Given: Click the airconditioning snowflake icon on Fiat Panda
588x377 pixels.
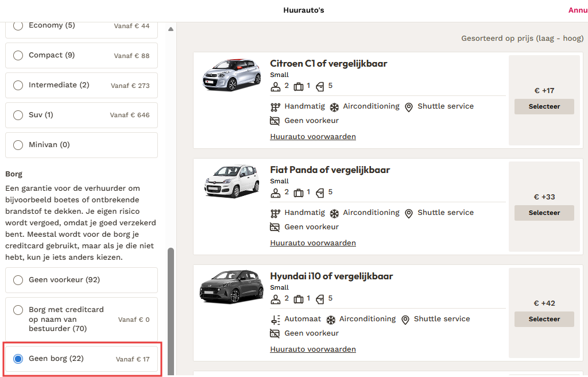Looking at the screenshot, I should tap(334, 214).
